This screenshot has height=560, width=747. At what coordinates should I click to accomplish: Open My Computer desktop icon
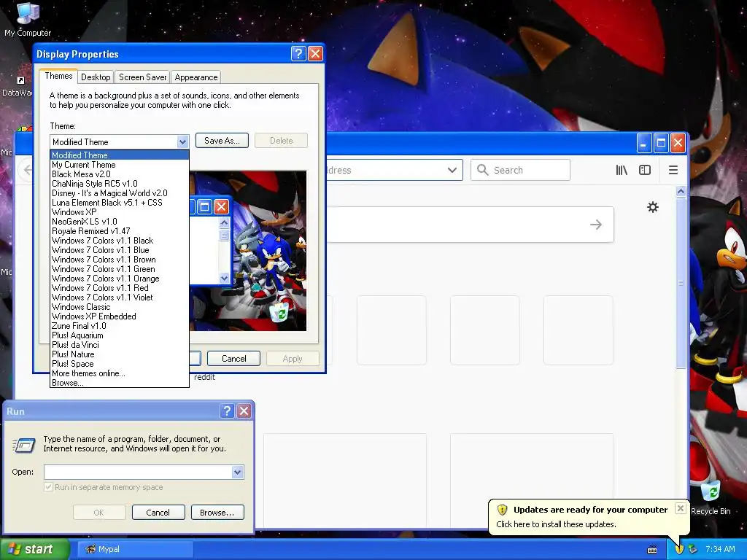tap(28, 19)
